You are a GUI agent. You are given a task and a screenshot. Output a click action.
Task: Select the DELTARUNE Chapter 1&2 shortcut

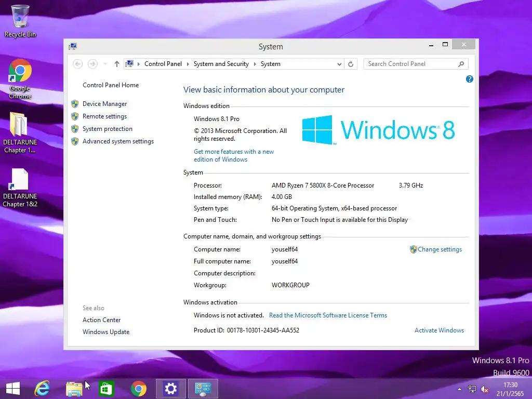click(20, 188)
